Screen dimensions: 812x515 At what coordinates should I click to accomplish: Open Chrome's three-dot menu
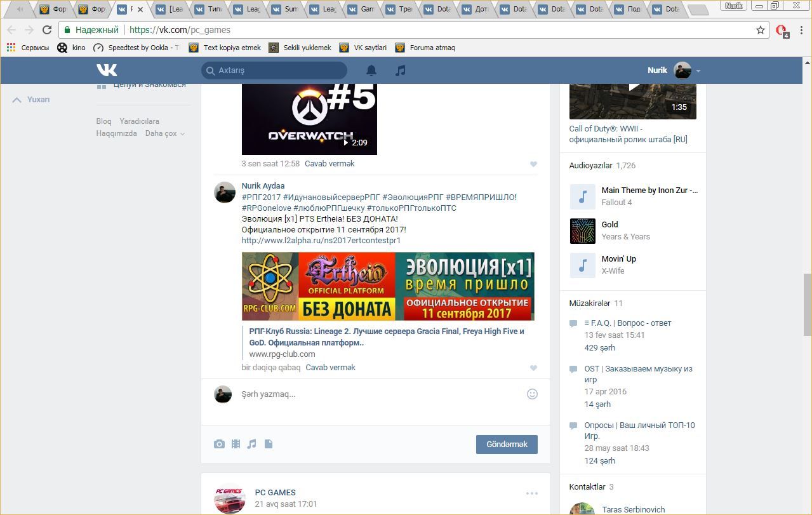[x=801, y=30]
